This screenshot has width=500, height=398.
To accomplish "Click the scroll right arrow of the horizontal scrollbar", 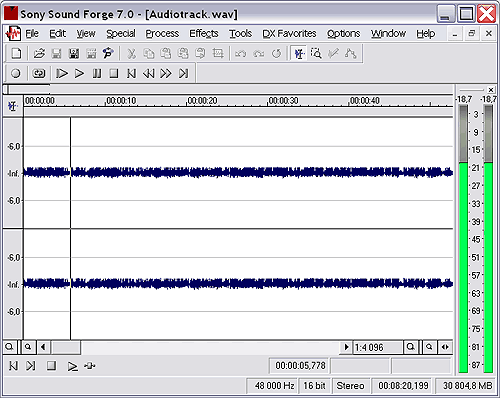I will (x=346, y=347).
